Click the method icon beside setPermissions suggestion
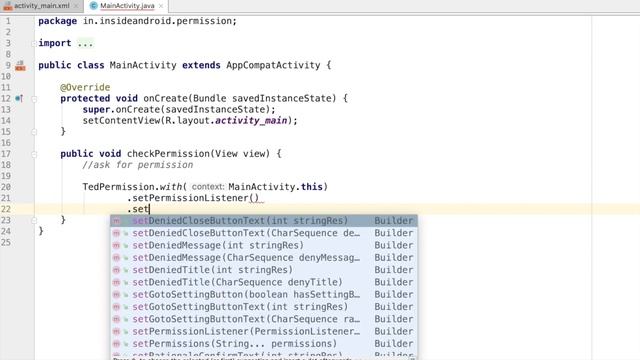Image resolution: width=640 pixels, height=360 pixels. click(x=116, y=343)
